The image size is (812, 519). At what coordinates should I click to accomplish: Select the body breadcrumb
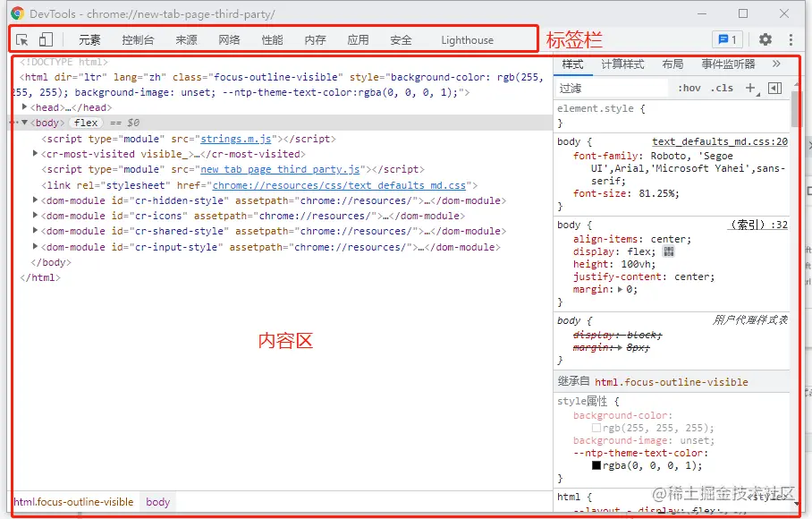point(158,502)
